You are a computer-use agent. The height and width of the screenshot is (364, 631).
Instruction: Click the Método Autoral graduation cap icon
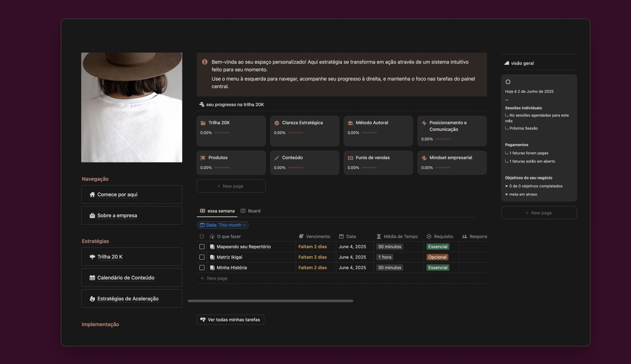(350, 123)
